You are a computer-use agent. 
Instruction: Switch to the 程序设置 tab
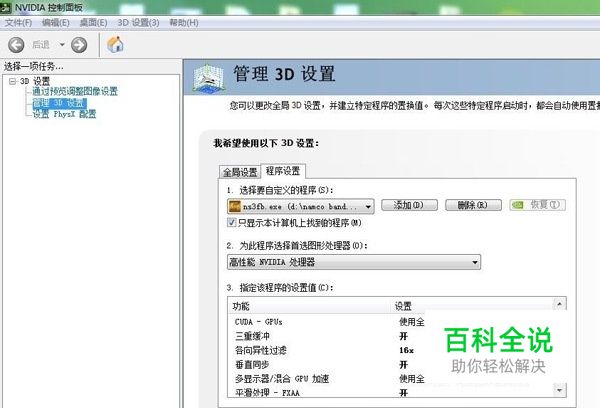point(283,171)
